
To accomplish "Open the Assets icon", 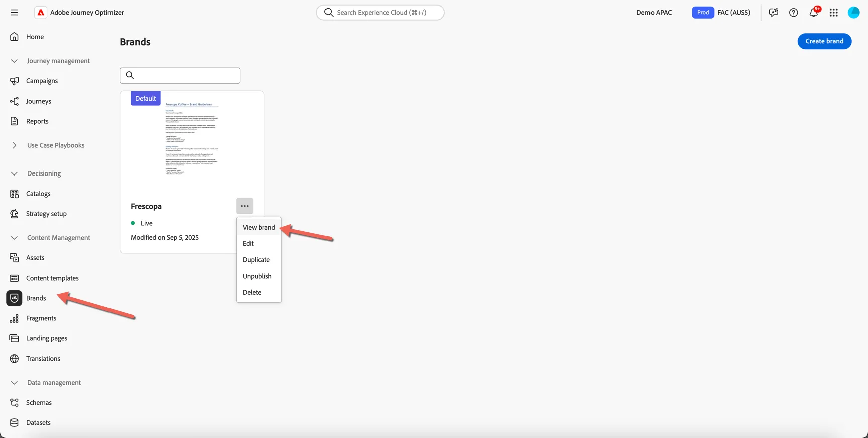I will 14,258.
